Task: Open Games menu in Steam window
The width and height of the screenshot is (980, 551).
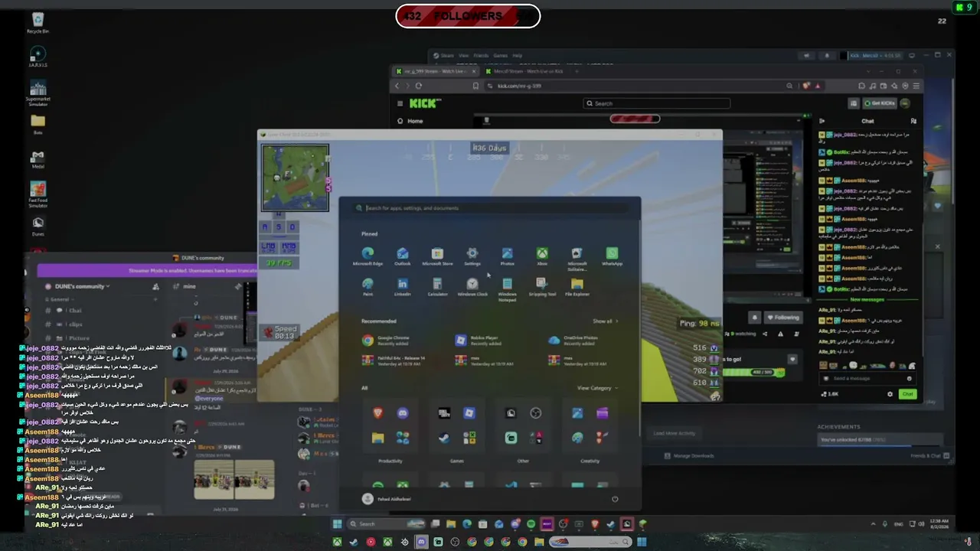Action: 501,56
